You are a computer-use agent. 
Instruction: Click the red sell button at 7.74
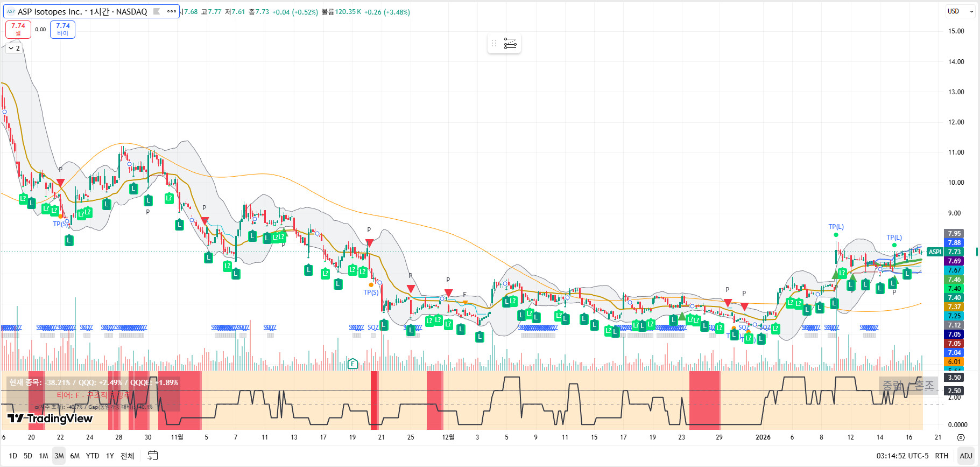point(18,29)
